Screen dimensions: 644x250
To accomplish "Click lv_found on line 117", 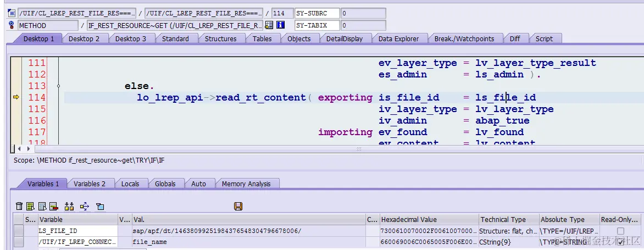I will [499, 132].
